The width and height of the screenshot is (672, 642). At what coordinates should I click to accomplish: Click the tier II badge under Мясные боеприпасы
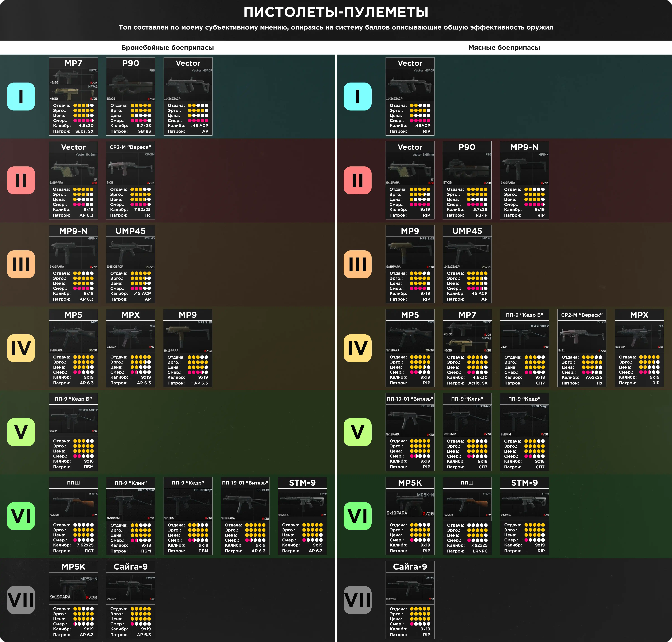[357, 180]
